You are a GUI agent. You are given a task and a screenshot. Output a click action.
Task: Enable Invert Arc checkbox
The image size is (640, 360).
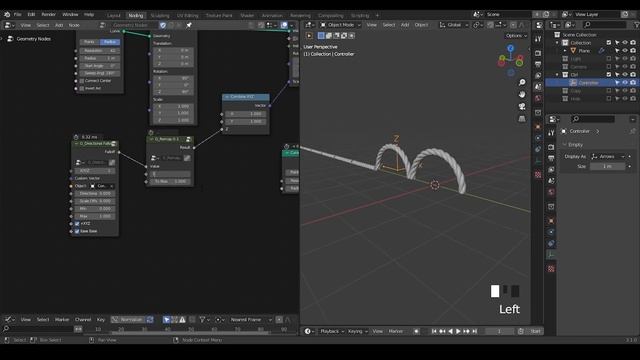[82, 88]
